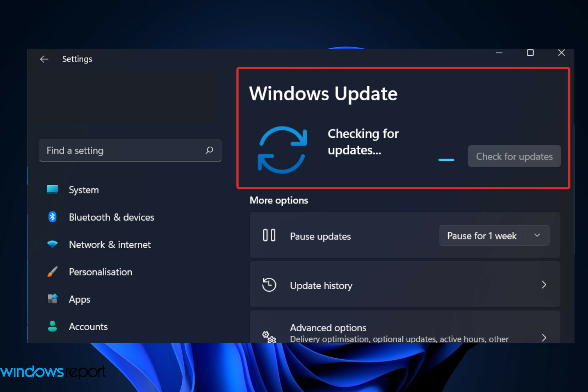The height and width of the screenshot is (392, 588).
Task: Click the Advanced options heading text
Action: coord(328,328)
